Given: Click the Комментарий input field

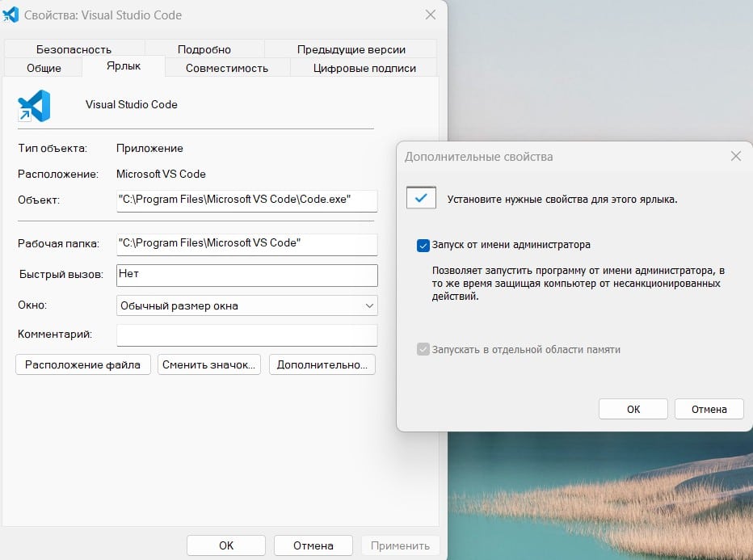Looking at the screenshot, I should pyautogui.click(x=247, y=335).
